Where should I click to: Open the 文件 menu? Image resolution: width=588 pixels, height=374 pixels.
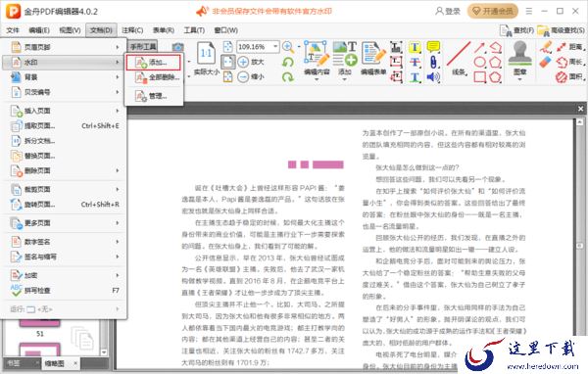(13, 30)
